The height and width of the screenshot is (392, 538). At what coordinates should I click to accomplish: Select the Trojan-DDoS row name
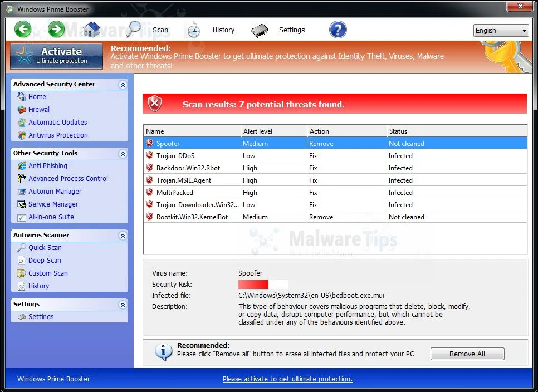point(175,156)
